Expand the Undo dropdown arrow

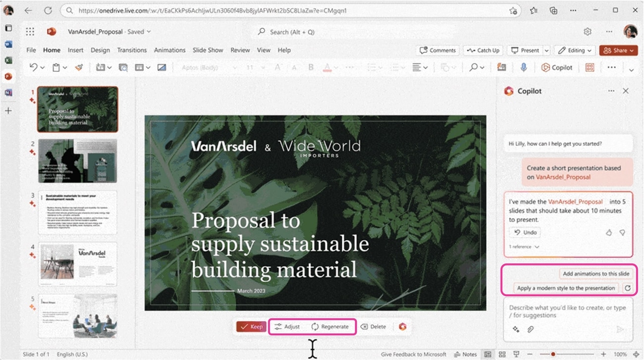point(43,68)
